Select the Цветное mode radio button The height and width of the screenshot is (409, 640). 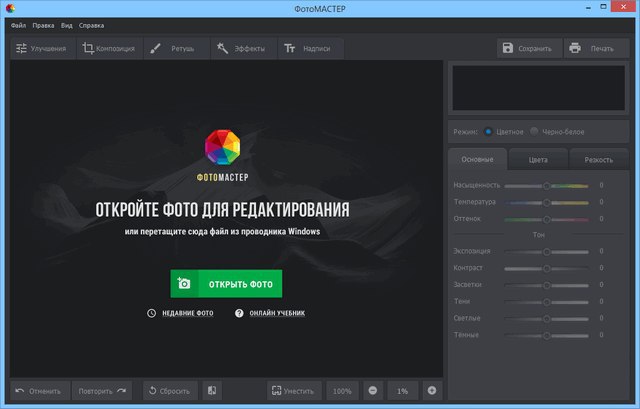tap(488, 131)
